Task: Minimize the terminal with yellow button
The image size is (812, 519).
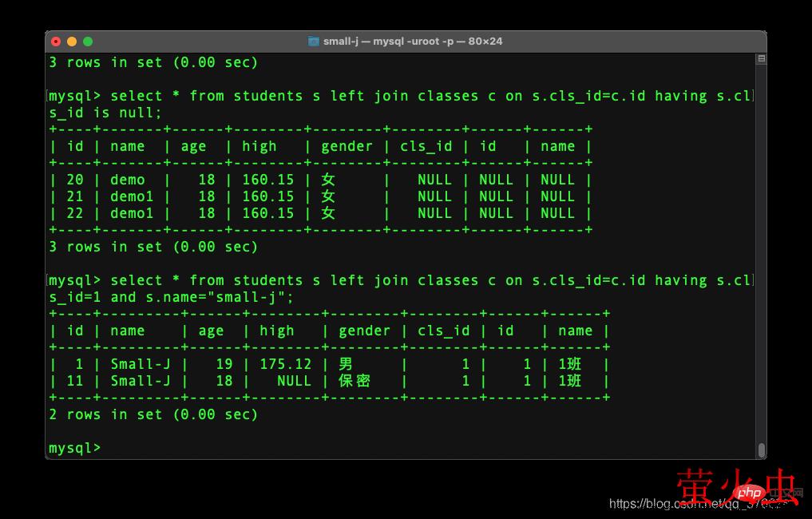Action: [x=72, y=42]
